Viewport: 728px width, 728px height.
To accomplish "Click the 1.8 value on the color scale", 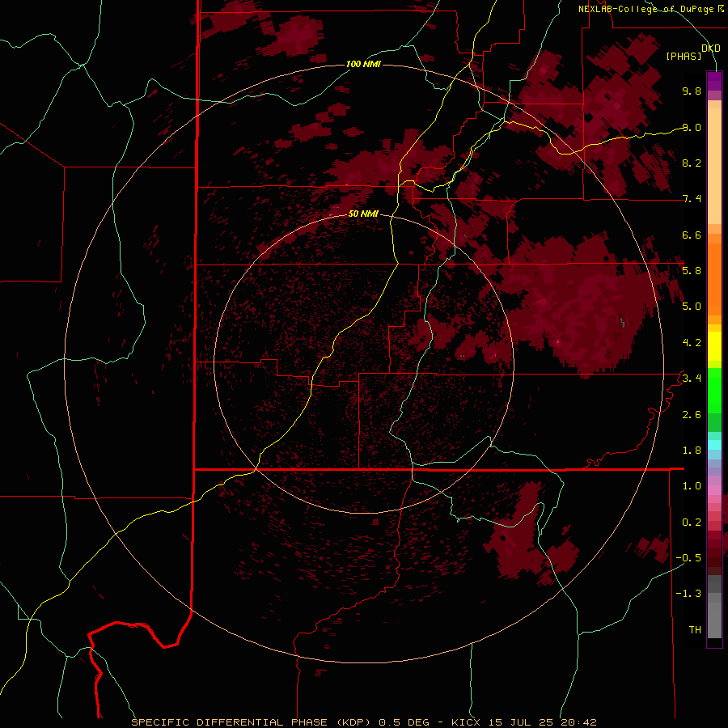I will pos(692,450).
